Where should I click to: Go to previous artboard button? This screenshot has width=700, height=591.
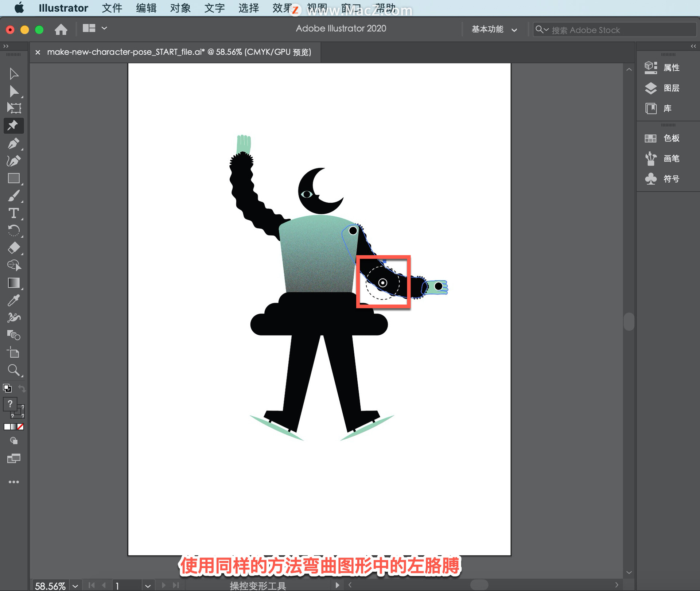pos(104,585)
